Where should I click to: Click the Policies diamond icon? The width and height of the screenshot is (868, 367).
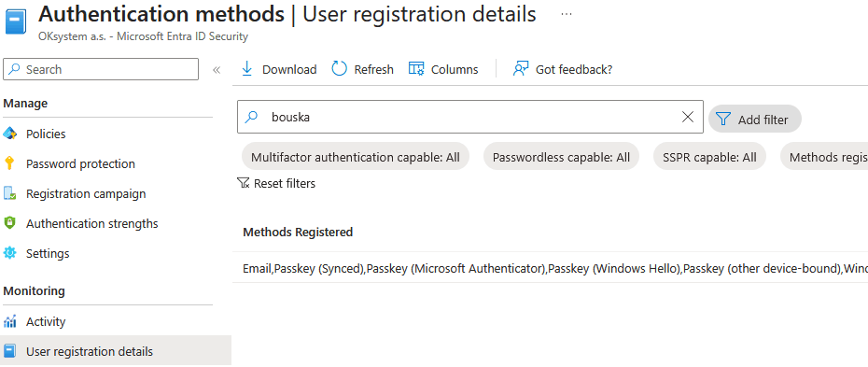(x=10, y=134)
